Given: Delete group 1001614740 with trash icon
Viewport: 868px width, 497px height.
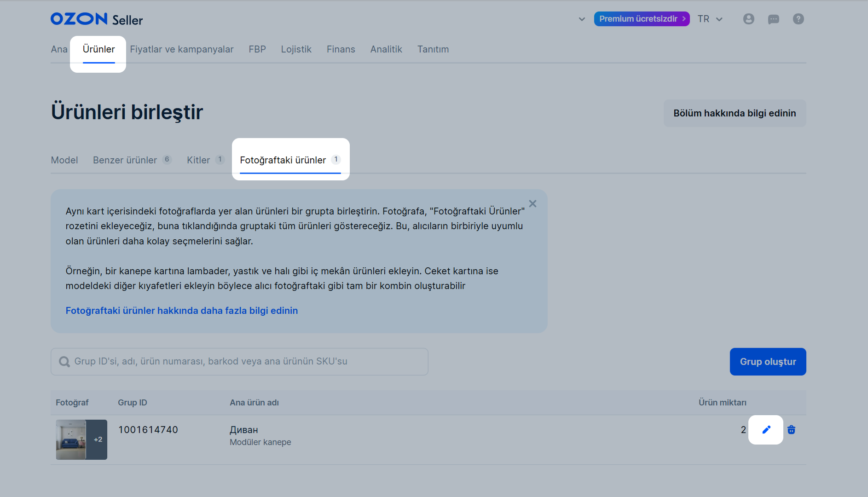Looking at the screenshot, I should point(792,430).
